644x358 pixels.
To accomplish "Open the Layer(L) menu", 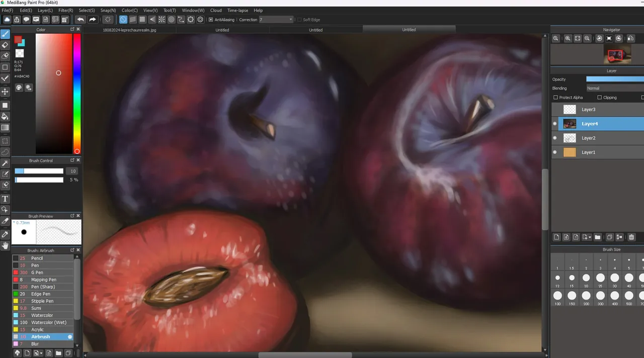I will coord(45,10).
